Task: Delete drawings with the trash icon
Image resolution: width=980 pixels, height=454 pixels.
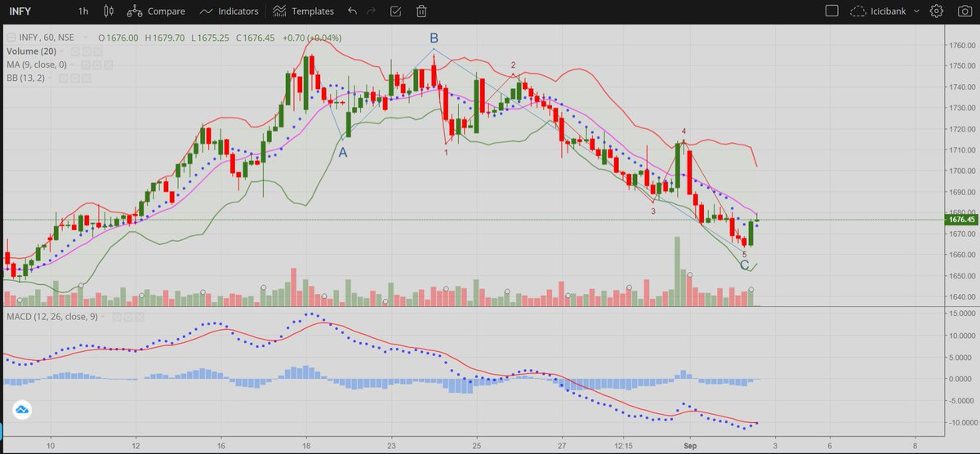Action: coord(421,11)
